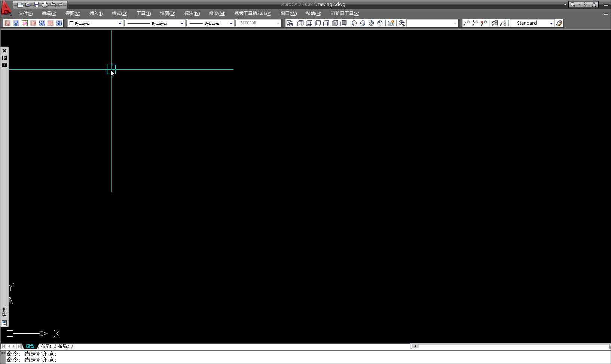Click the Favorites star icon

point(594,4)
